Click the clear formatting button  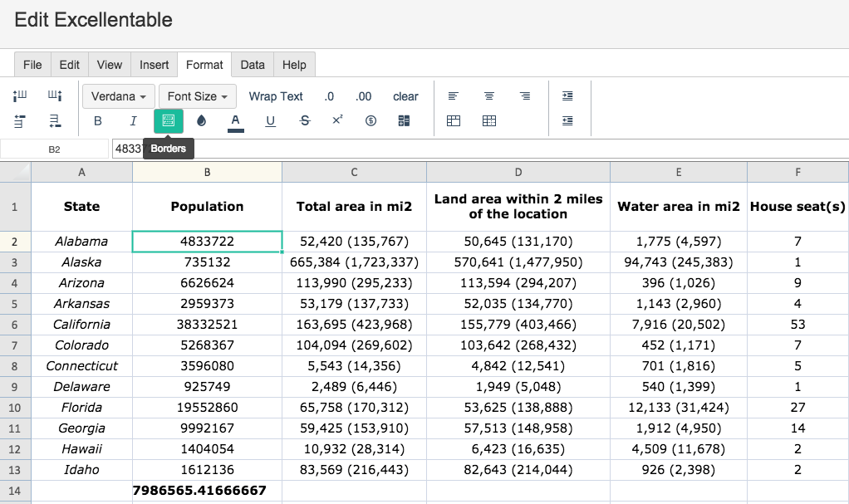405,96
